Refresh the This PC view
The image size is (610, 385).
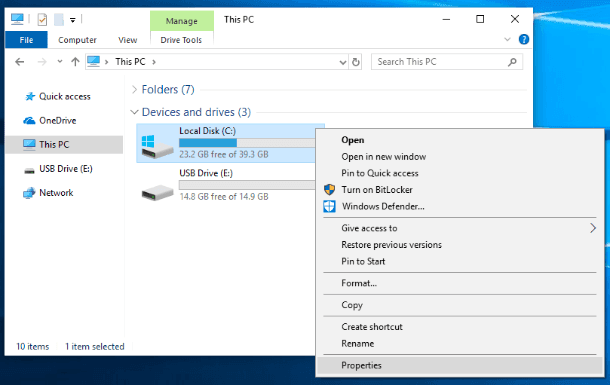[356, 62]
